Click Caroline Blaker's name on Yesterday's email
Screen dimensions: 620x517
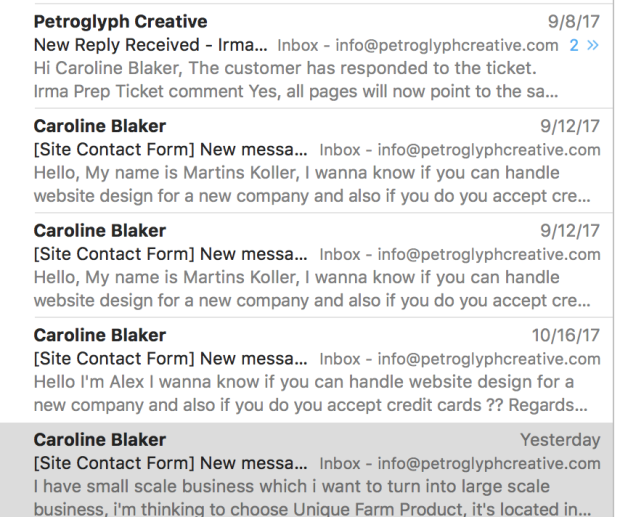(100, 440)
